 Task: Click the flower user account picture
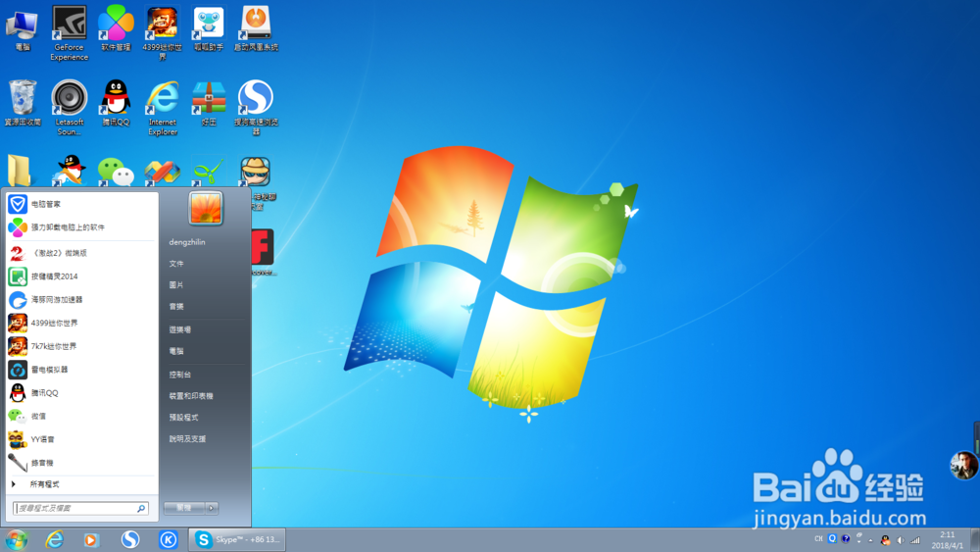pos(206,209)
